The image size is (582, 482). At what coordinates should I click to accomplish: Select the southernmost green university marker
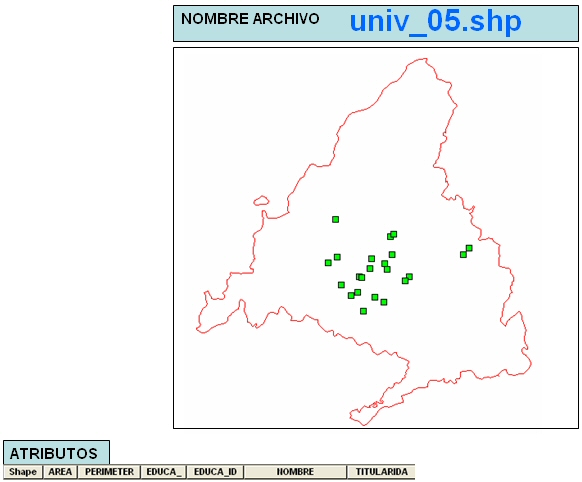coord(363,311)
